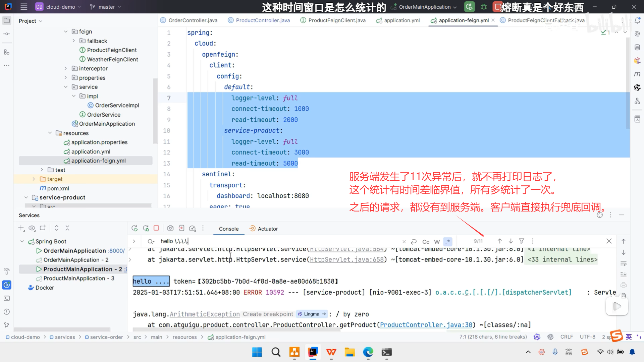This screenshot has width=644, height=362.
Task: Open the Terminal tool window icon
Action: [6, 298]
